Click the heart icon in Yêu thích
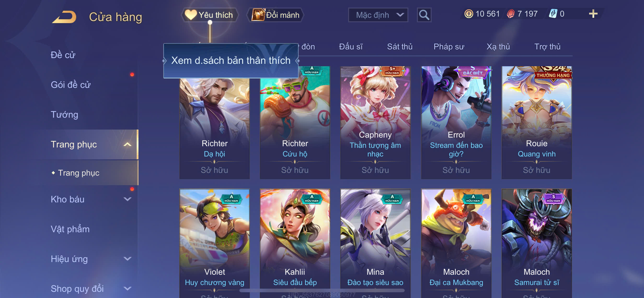 (191, 15)
